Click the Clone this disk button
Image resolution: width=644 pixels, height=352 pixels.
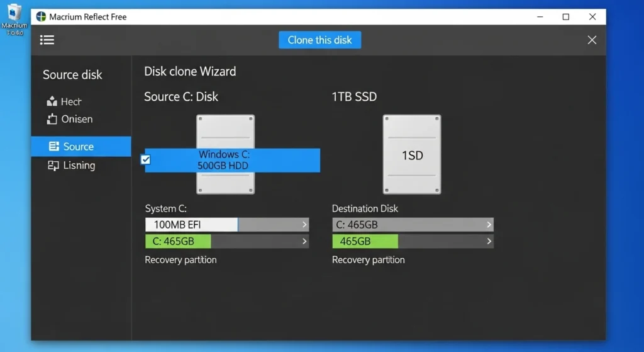tap(320, 40)
